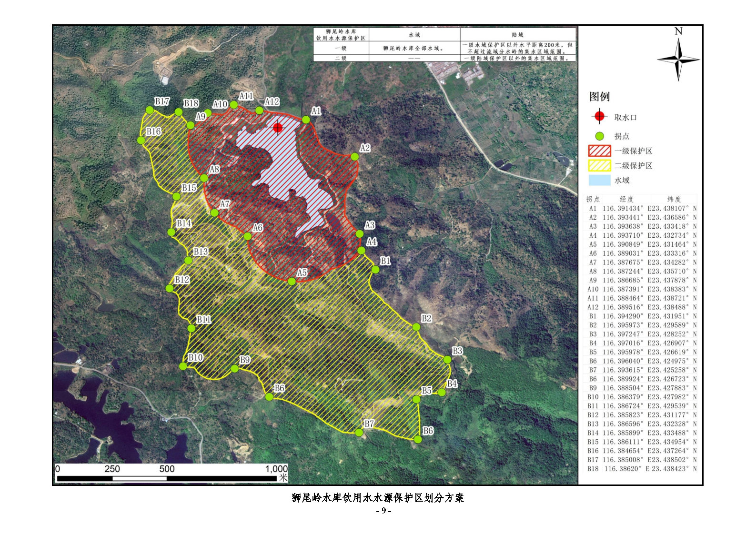
Task: Click turning point marker B16
Action: click(141, 140)
